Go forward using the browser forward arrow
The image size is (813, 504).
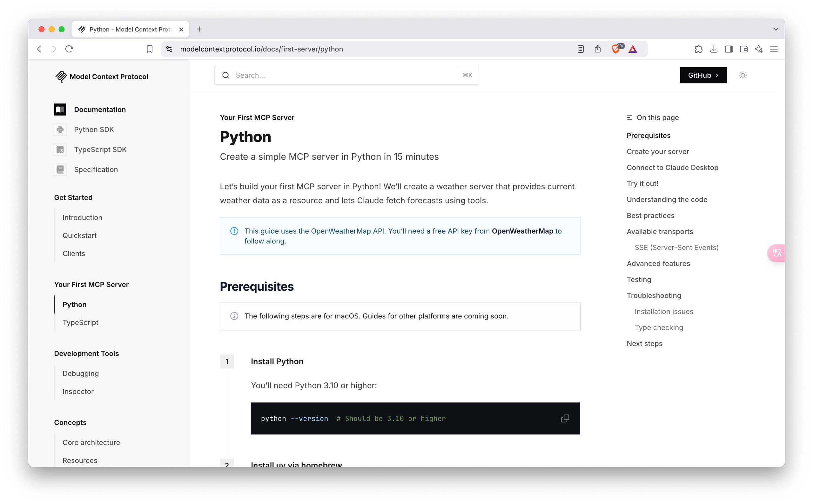54,49
